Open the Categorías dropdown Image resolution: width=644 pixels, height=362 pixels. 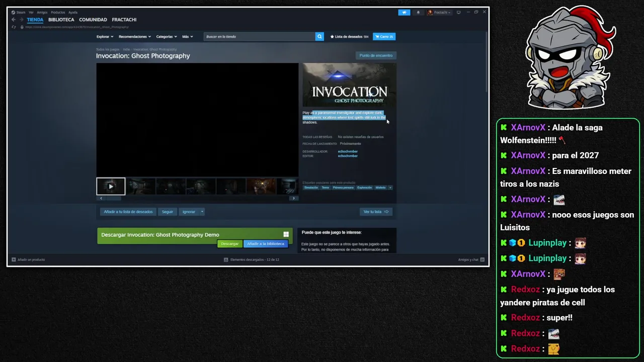167,36
